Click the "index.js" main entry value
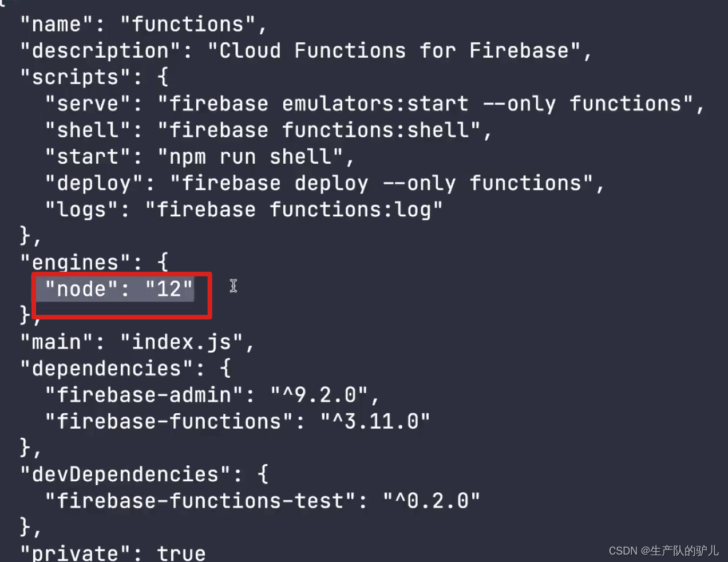 181,342
